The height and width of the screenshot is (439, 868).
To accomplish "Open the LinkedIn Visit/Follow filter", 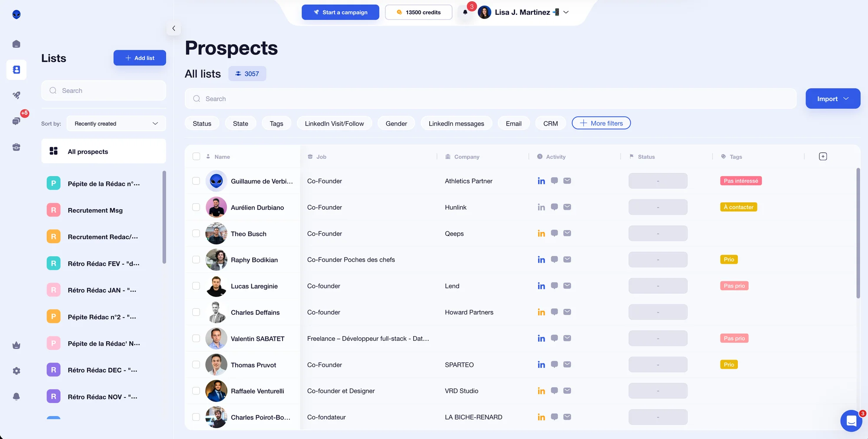I will click(334, 123).
